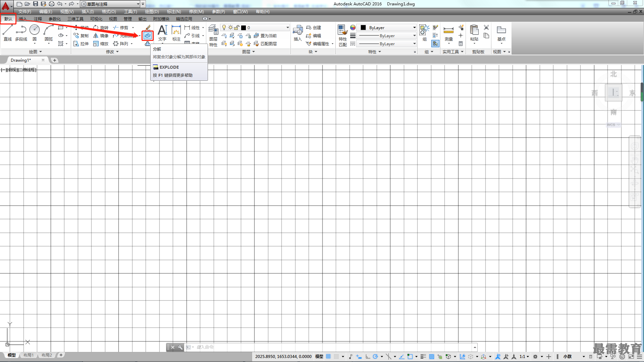Image resolution: width=644 pixels, height=362 pixels.
Task: Click the black object color swatch
Action: coord(363,27)
